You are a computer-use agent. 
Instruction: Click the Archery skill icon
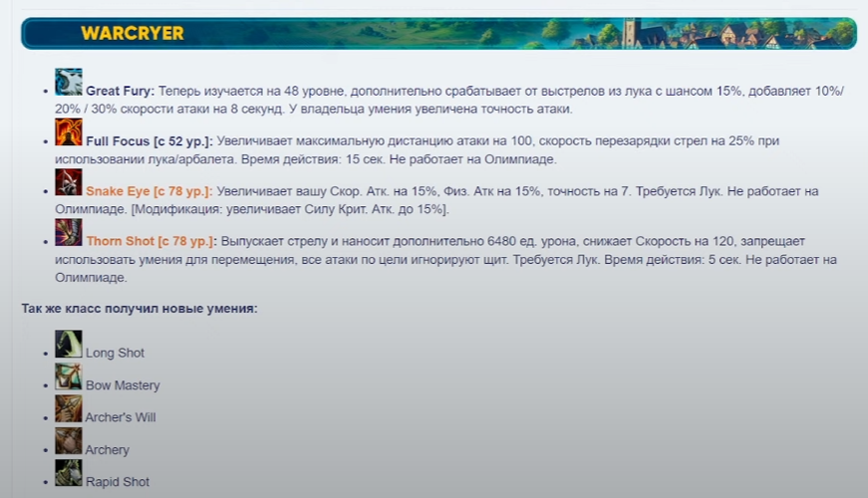pos(68,441)
